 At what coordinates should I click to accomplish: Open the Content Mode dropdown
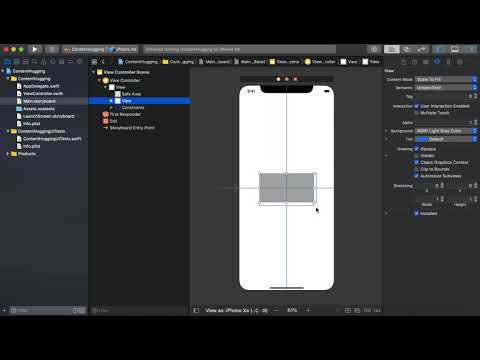[x=446, y=79]
